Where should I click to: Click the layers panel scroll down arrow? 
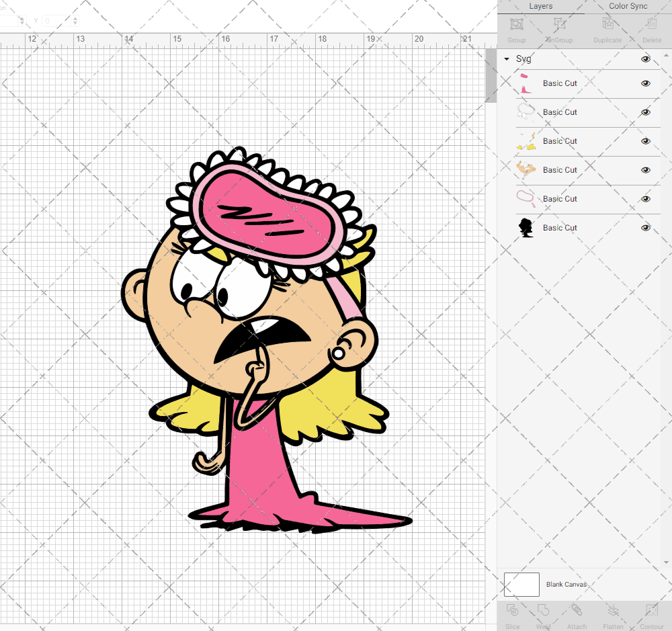coord(665,562)
